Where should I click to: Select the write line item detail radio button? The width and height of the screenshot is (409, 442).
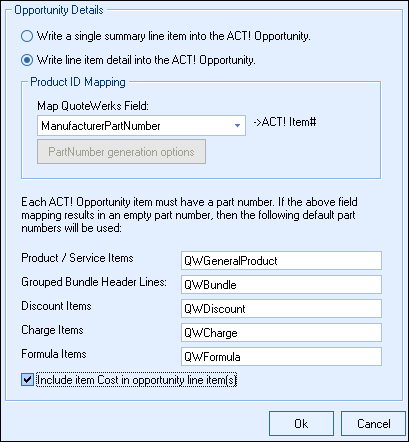[27, 60]
